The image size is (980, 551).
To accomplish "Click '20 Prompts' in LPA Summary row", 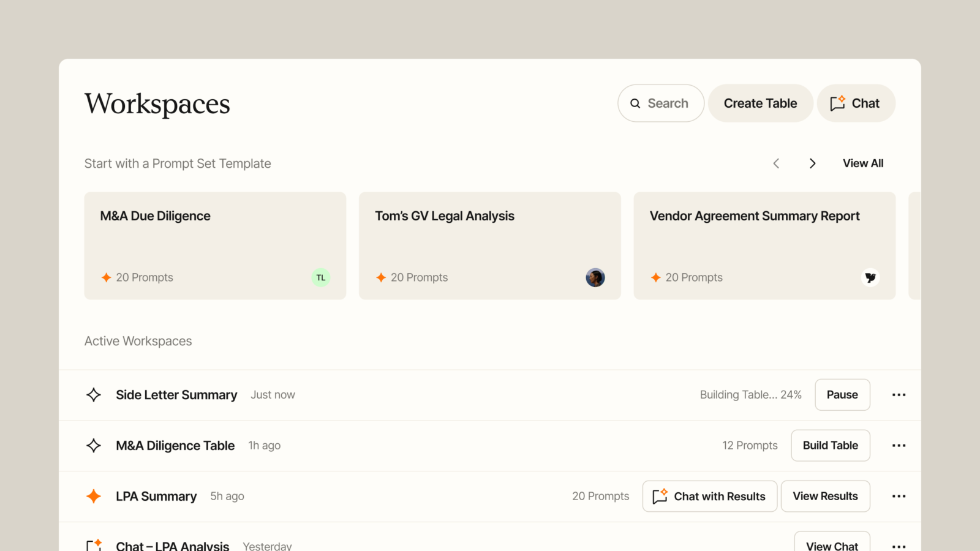I will tap(601, 497).
